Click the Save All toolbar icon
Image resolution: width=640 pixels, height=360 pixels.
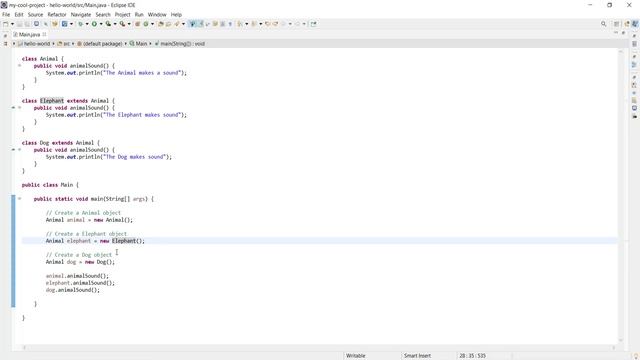coord(27,24)
